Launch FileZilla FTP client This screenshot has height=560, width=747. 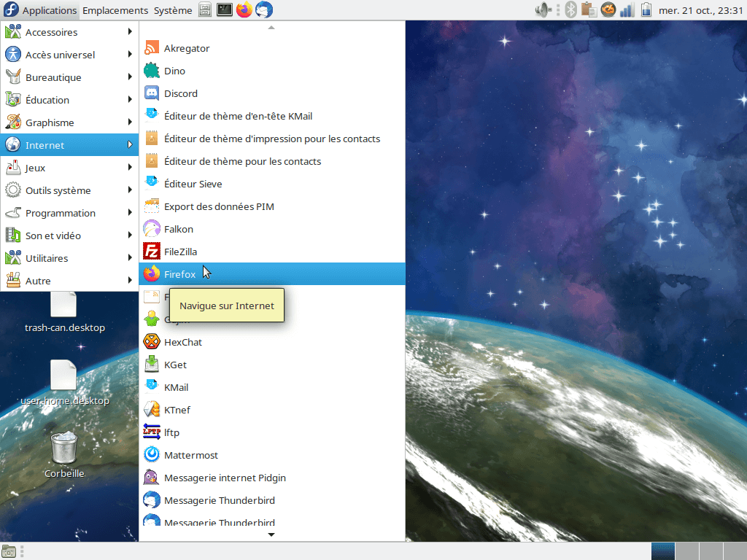272,252
